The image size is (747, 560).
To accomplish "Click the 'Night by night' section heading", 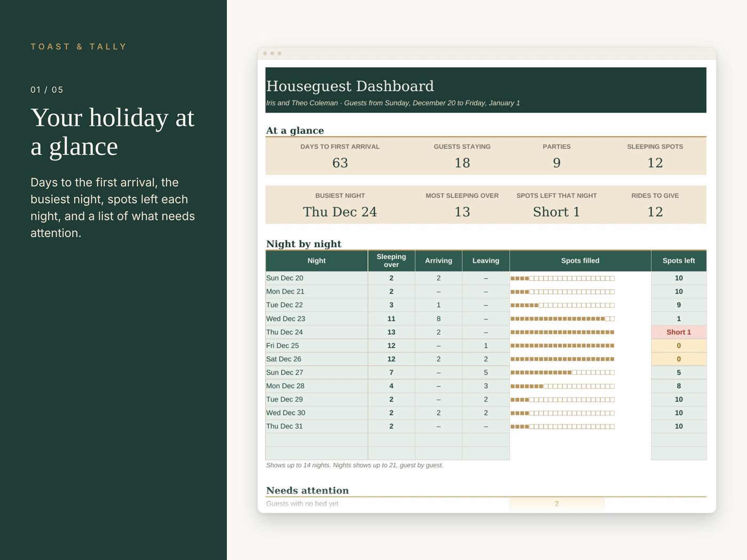I will pos(304,244).
